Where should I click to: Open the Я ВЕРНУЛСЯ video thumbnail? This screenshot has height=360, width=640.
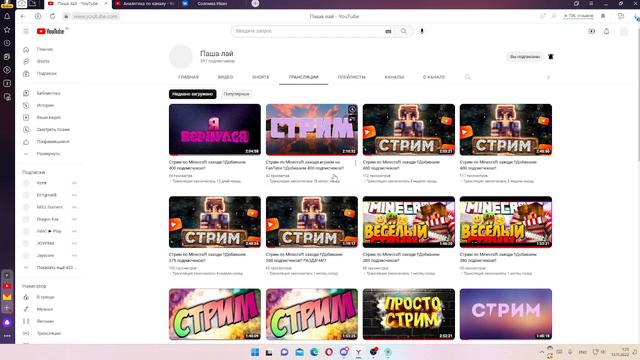[215, 129]
